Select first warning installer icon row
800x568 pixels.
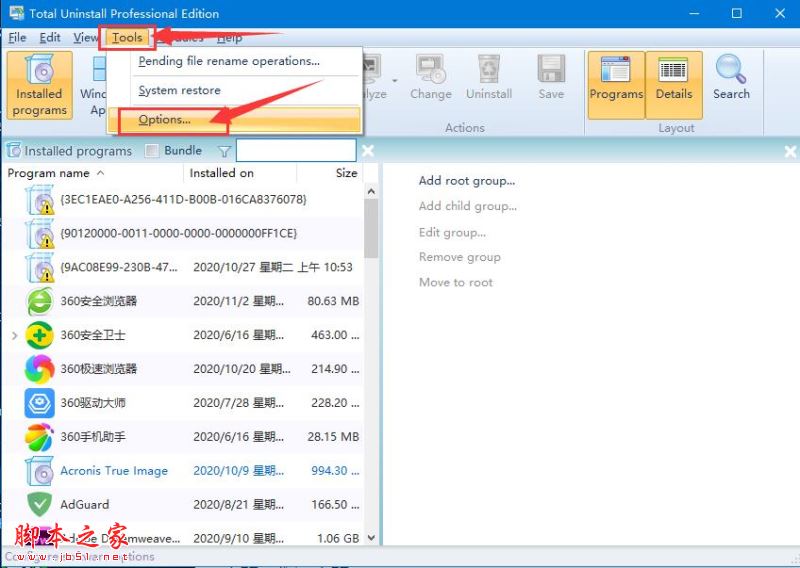(39, 200)
